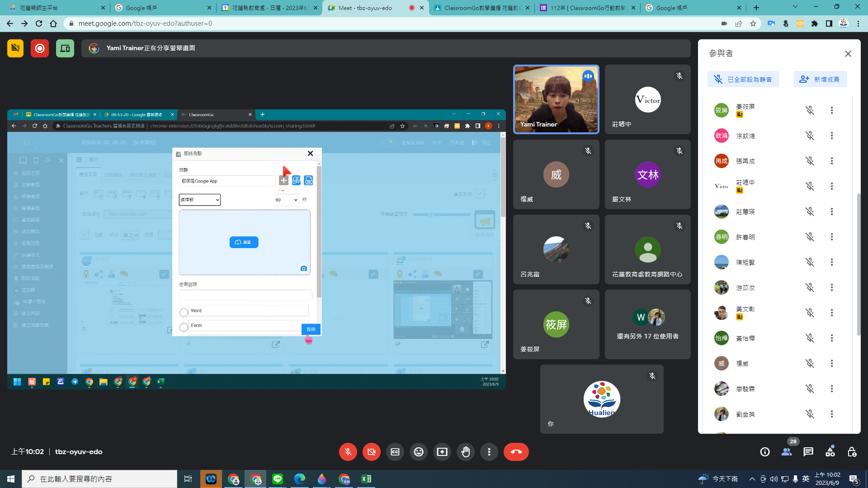Viewport: 868px width, 488px height.
Task: Click 新增成員 button
Action: (x=820, y=79)
